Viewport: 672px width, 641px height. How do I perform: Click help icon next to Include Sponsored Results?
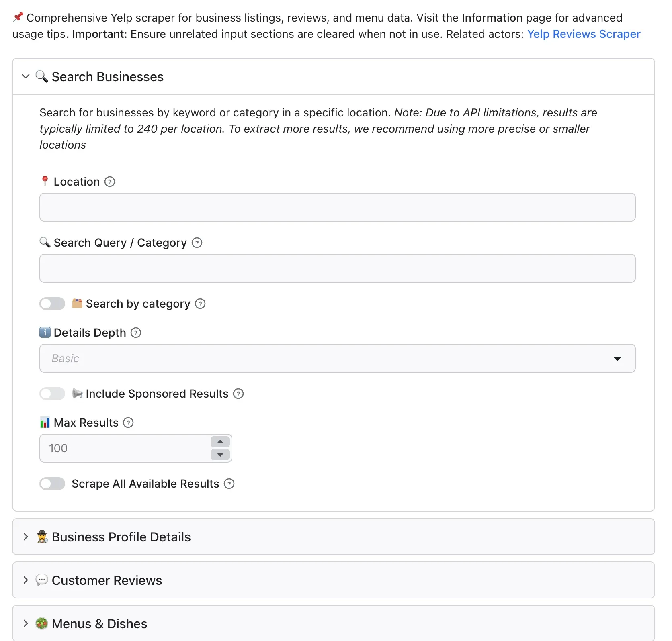[239, 394]
